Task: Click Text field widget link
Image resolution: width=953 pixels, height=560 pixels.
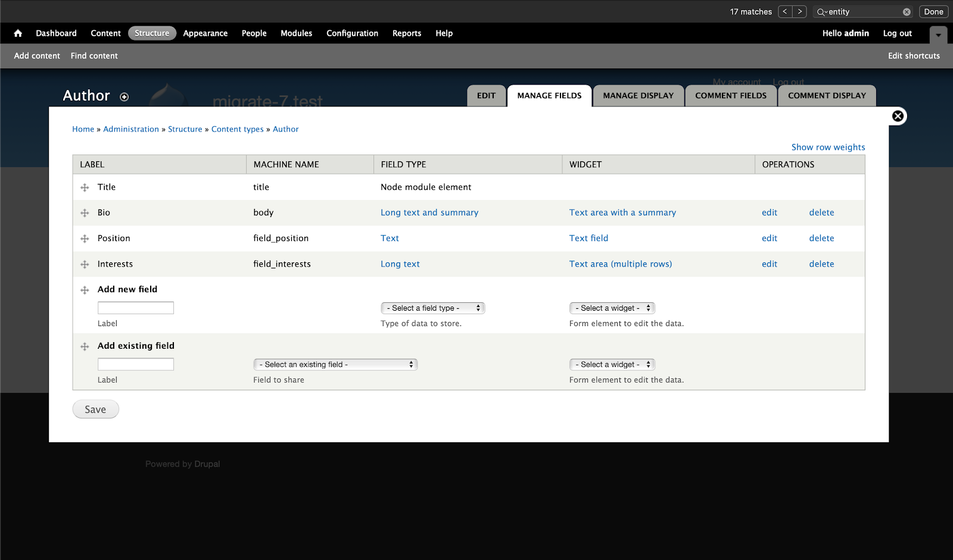Action: point(588,238)
